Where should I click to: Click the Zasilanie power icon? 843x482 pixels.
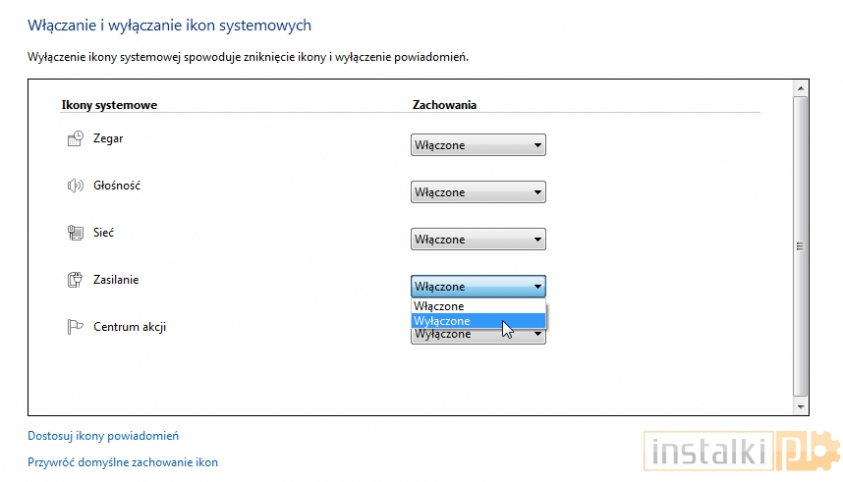point(74,280)
